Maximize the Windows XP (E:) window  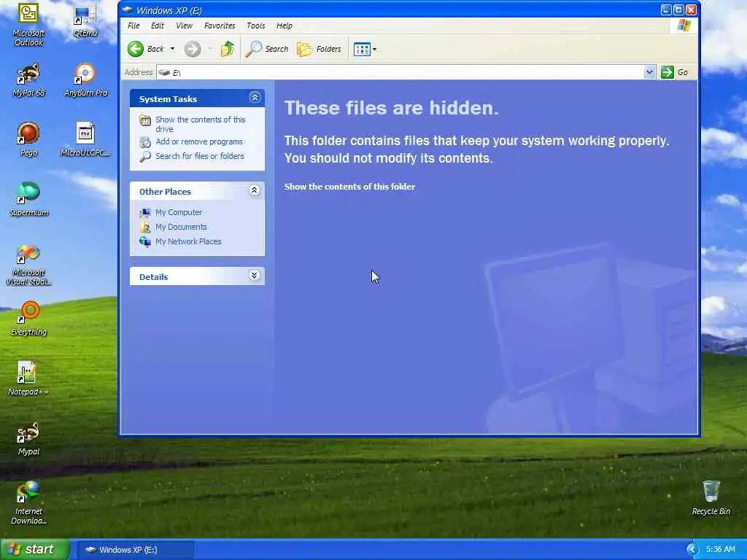[x=678, y=9]
